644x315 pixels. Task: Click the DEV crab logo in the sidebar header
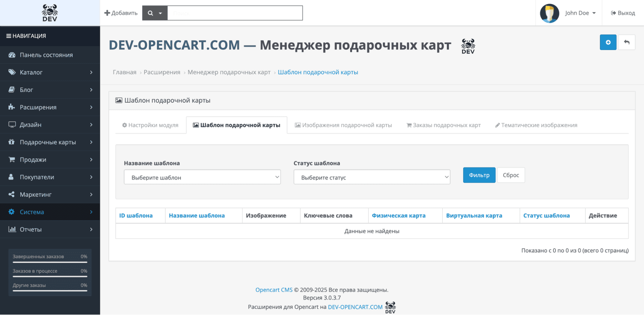(x=50, y=13)
